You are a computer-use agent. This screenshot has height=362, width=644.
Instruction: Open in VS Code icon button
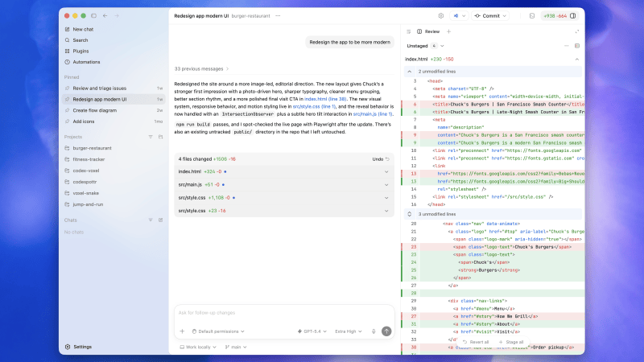[456, 16]
